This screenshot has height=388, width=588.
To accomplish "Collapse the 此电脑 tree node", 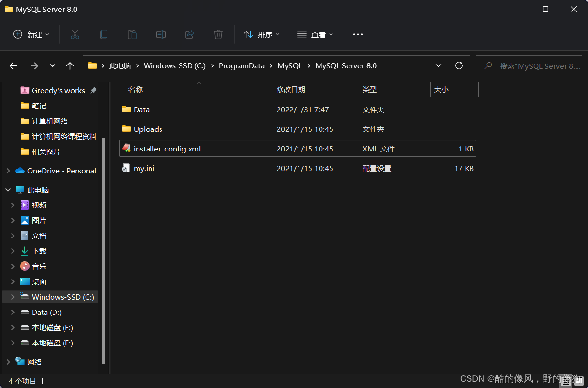I will (x=8, y=190).
